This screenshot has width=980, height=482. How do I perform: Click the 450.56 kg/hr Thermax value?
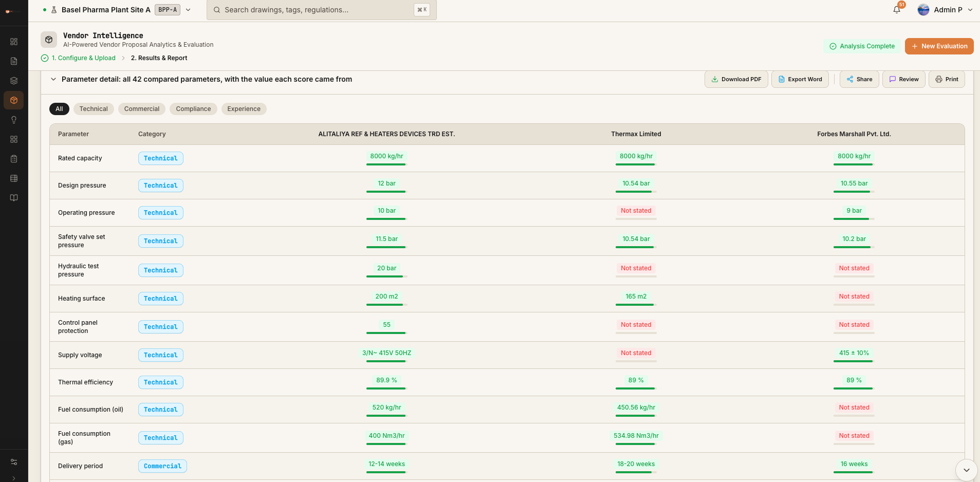point(636,407)
